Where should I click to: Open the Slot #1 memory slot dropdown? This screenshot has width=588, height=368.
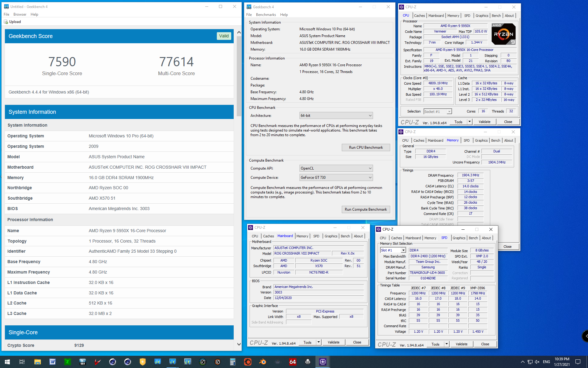coord(393,250)
